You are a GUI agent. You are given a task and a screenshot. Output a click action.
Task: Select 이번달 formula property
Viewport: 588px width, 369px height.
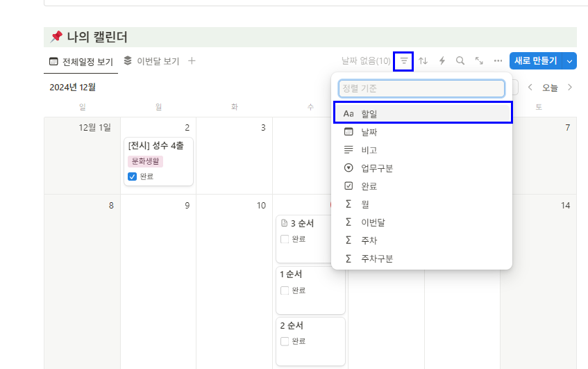422,222
